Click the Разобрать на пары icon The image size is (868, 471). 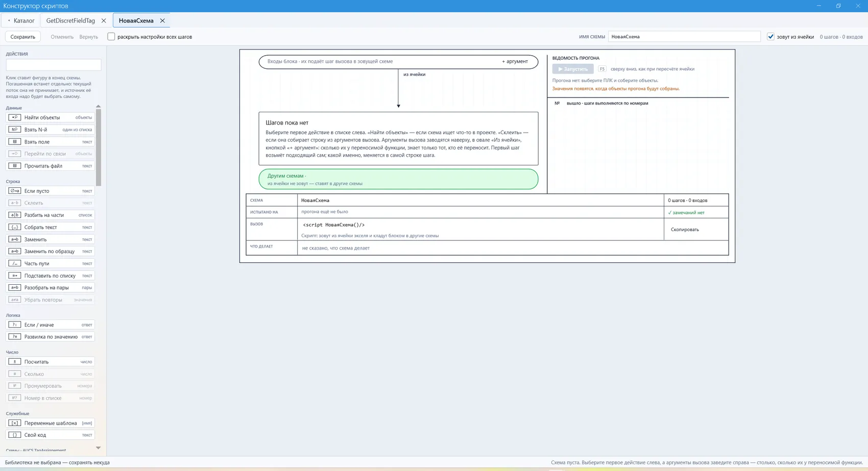pyautogui.click(x=14, y=287)
